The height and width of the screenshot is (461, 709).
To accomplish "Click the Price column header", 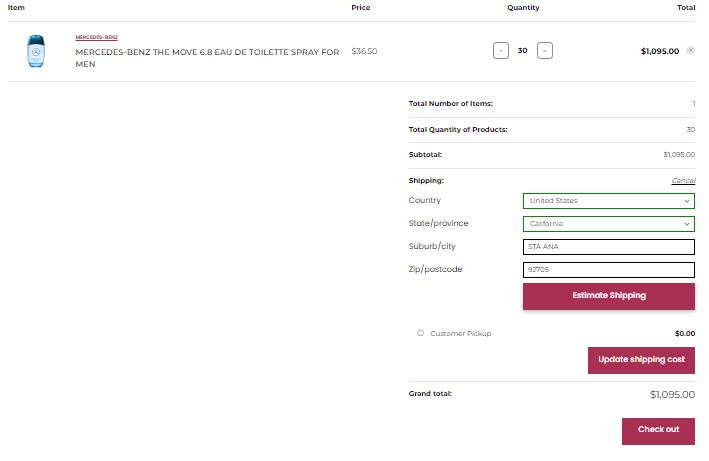I will click(360, 8).
